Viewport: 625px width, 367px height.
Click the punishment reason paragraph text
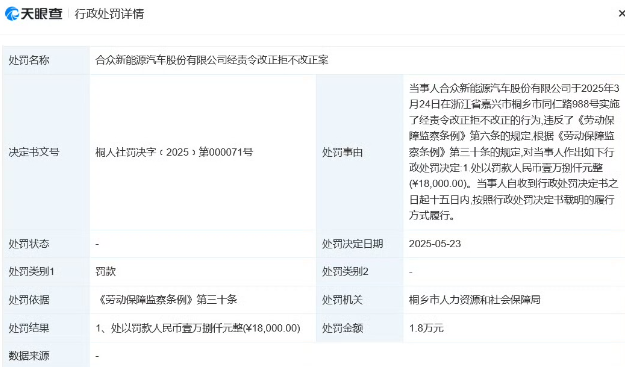(x=514, y=152)
